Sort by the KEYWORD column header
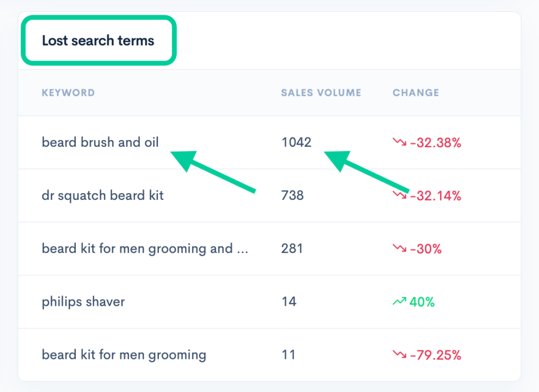This screenshot has height=392, width=539. (68, 93)
